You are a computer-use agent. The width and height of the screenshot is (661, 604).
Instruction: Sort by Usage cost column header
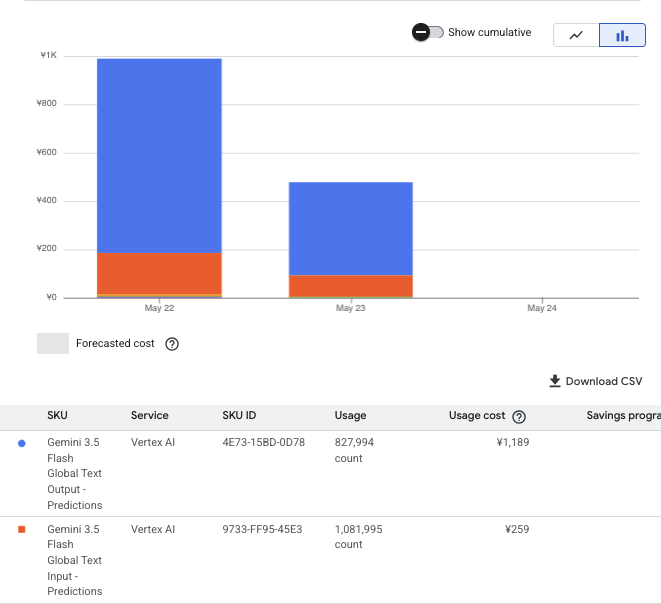tap(477, 416)
